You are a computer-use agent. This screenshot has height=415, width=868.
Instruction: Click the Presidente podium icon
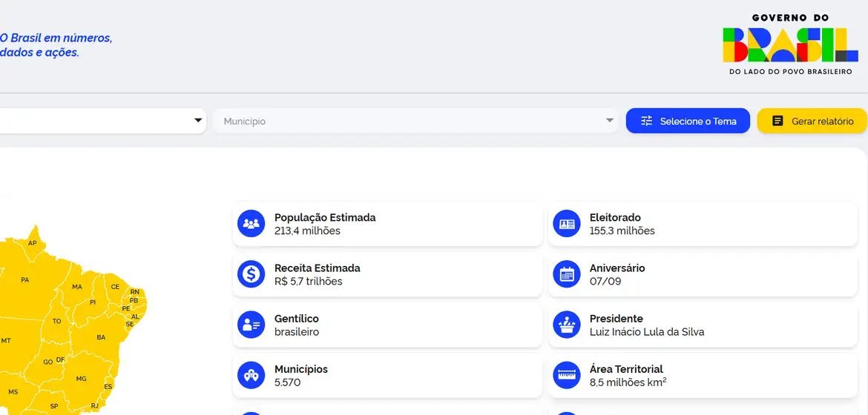tap(567, 325)
